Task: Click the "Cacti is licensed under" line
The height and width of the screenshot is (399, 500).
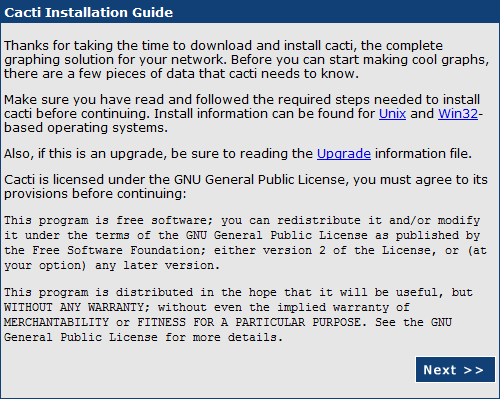Action: click(x=246, y=180)
